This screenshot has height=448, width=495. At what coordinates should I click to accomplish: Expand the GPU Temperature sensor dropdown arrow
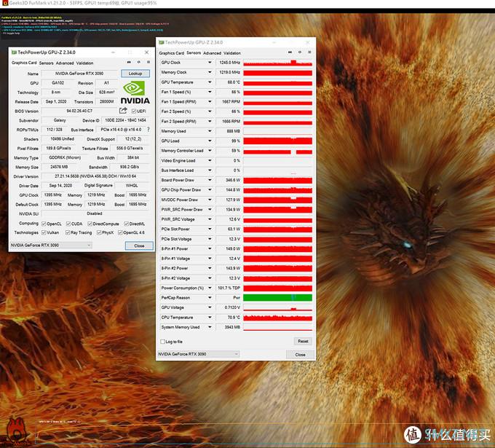click(210, 82)
